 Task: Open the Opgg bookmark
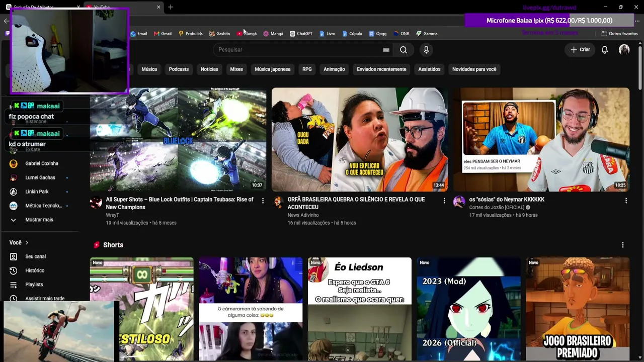[x=377, y=34]
